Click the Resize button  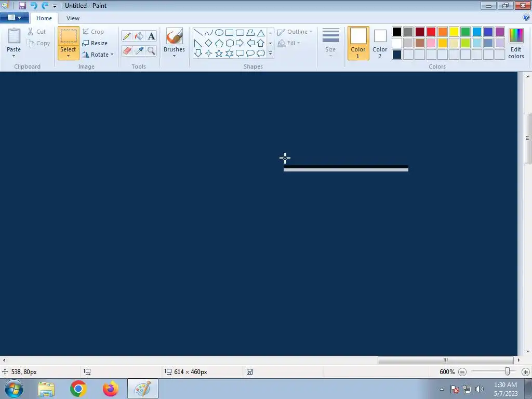95,43
